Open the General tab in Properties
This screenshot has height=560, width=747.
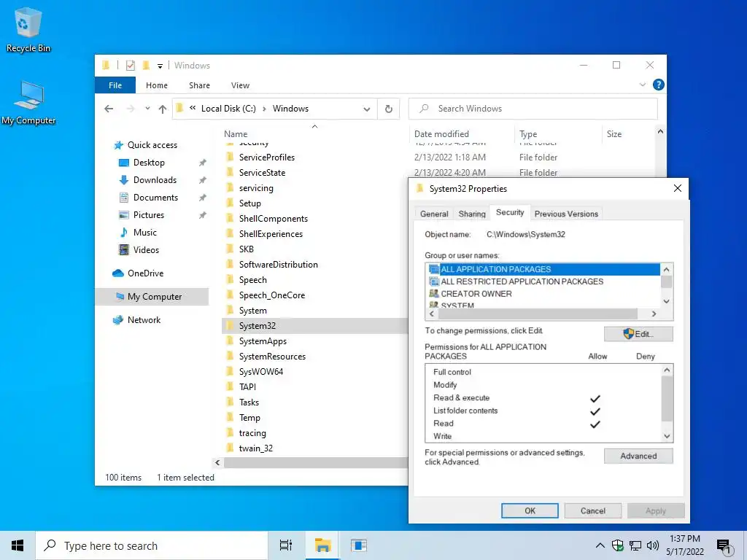tap(434, 214)
